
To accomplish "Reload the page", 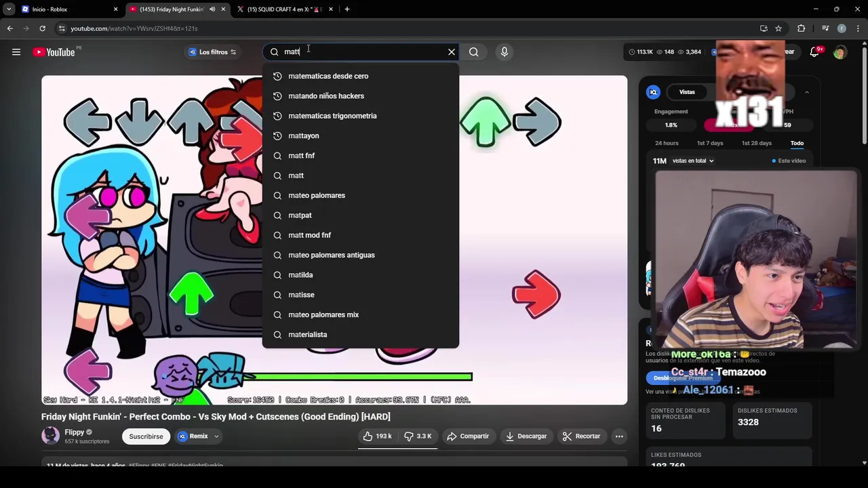I will 42,28.
